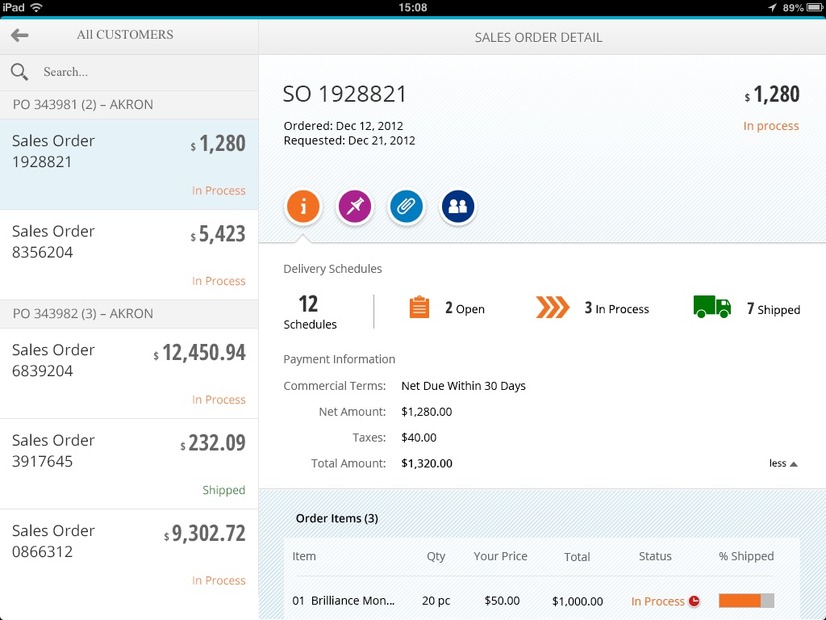
Task: Click the 20 pc quantity cell
Action: (436, 601)
